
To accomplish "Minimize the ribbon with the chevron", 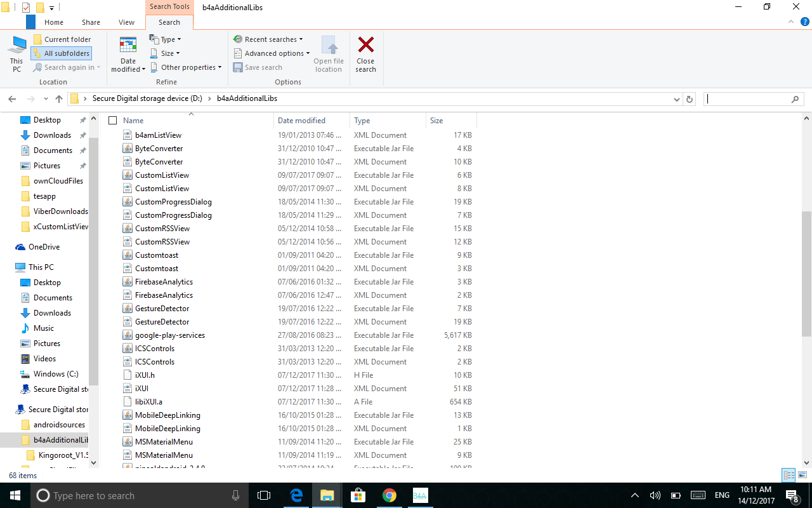I will click(x=790, y=22).
